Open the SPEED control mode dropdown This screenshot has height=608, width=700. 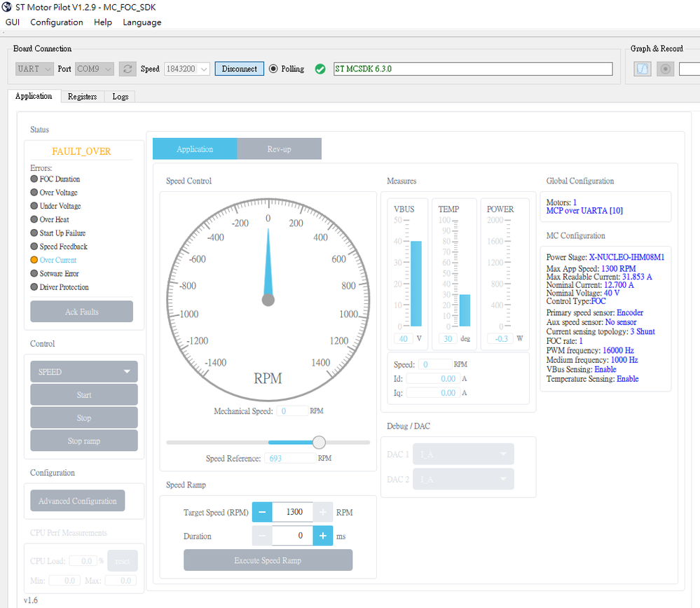pyautogui.click(x=83, y=372)
